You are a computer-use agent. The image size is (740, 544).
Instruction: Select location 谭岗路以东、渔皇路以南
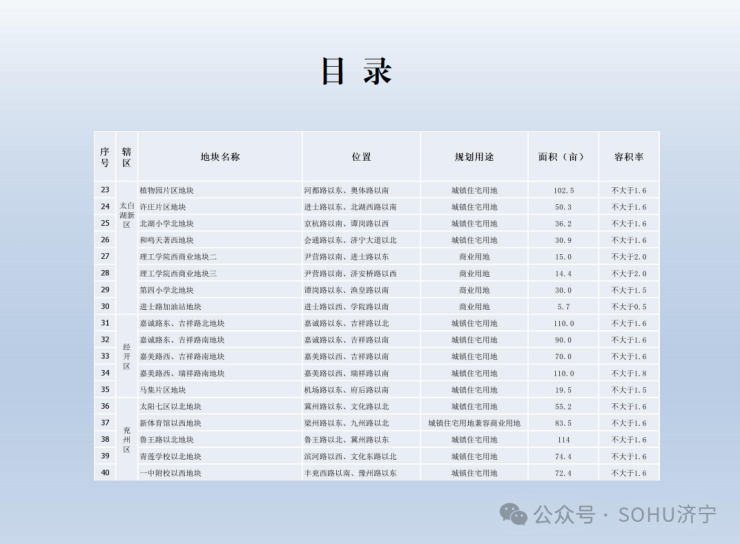coord(346,290)
